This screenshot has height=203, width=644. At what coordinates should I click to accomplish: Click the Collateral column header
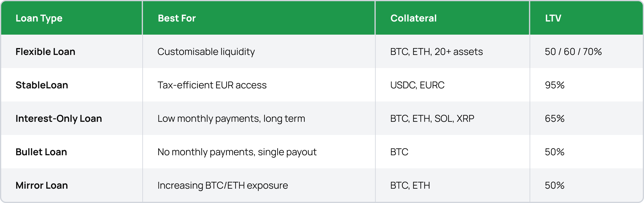pyautogui.click(x=413, y=18)
